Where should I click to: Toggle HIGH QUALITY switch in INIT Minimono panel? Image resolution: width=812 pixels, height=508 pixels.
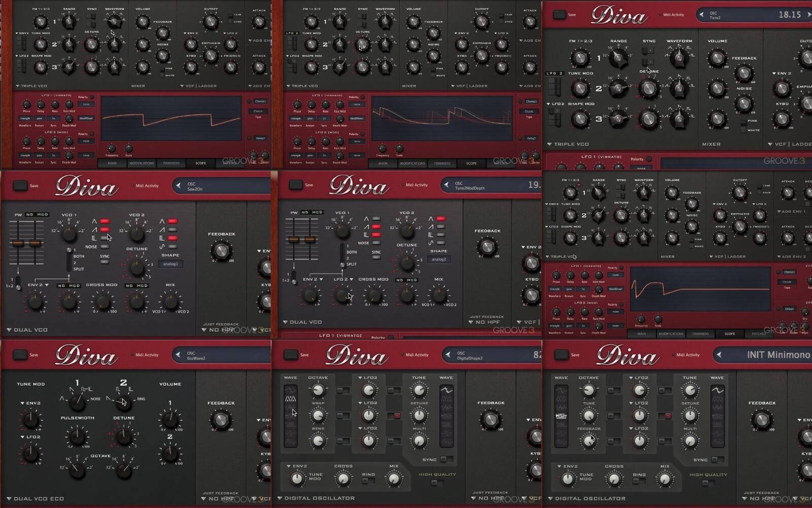[708, 483]
